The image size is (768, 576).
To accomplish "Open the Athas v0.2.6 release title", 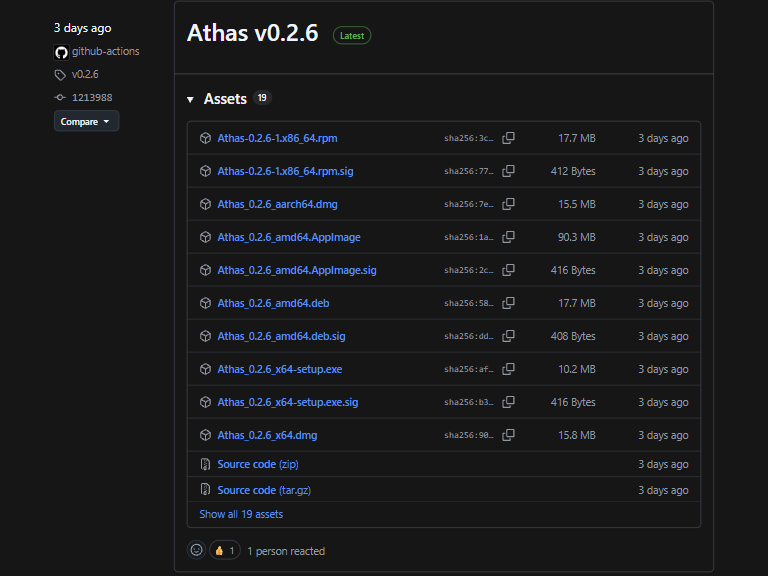I will click(252, 33).
